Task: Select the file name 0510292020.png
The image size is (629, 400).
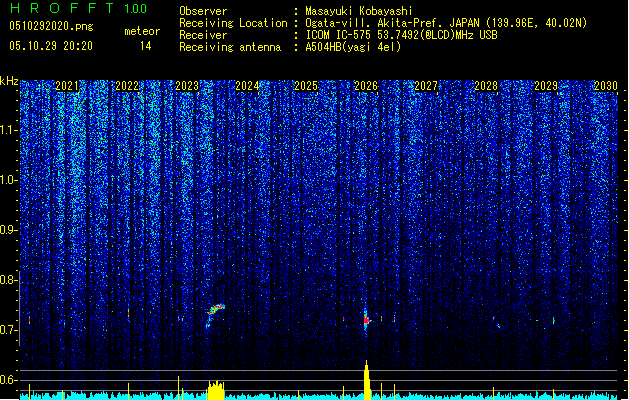Action: pyautogui.click(x=51, y=26)
